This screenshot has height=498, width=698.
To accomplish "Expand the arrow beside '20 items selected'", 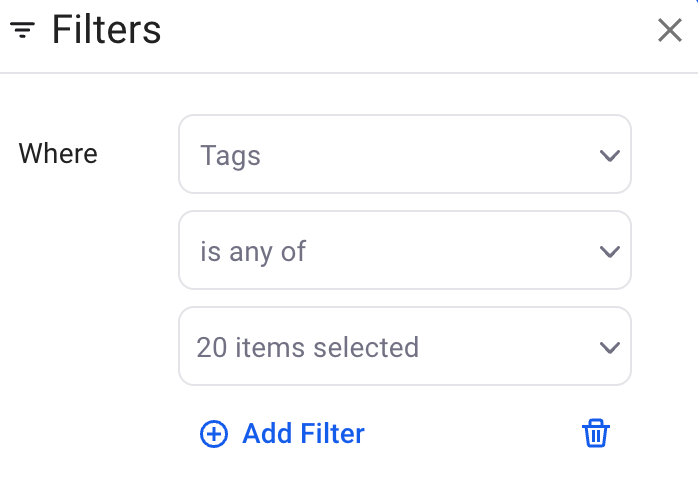I will pos(608,347).
